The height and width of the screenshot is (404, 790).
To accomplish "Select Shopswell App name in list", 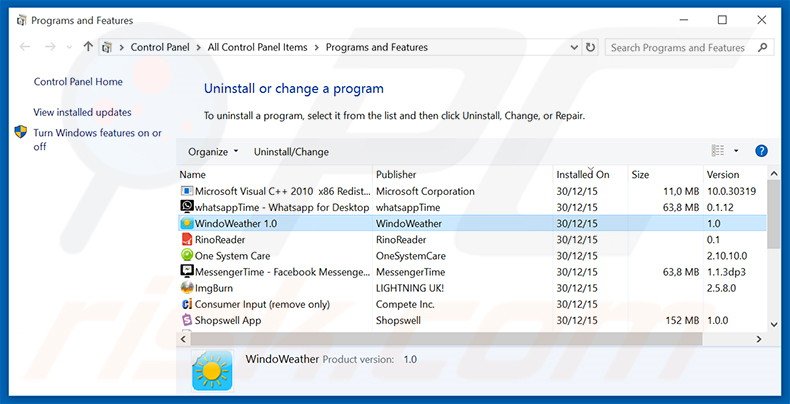I will 228,320.
